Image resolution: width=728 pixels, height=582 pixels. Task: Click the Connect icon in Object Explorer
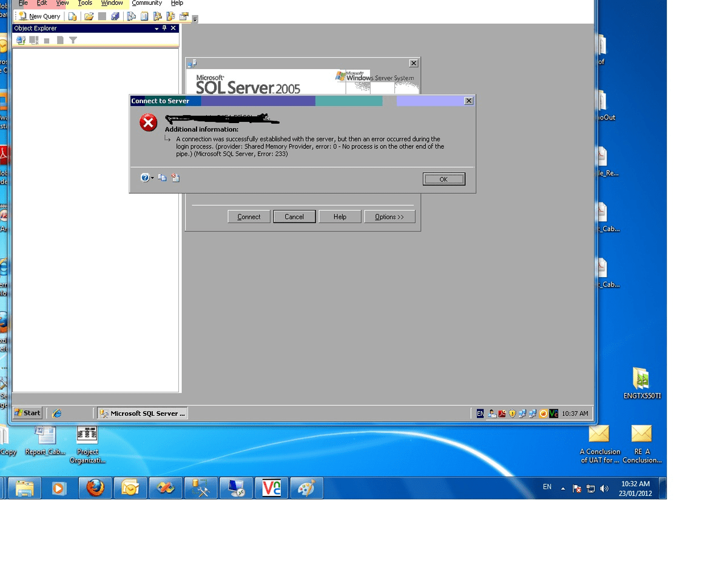(21, 41)
